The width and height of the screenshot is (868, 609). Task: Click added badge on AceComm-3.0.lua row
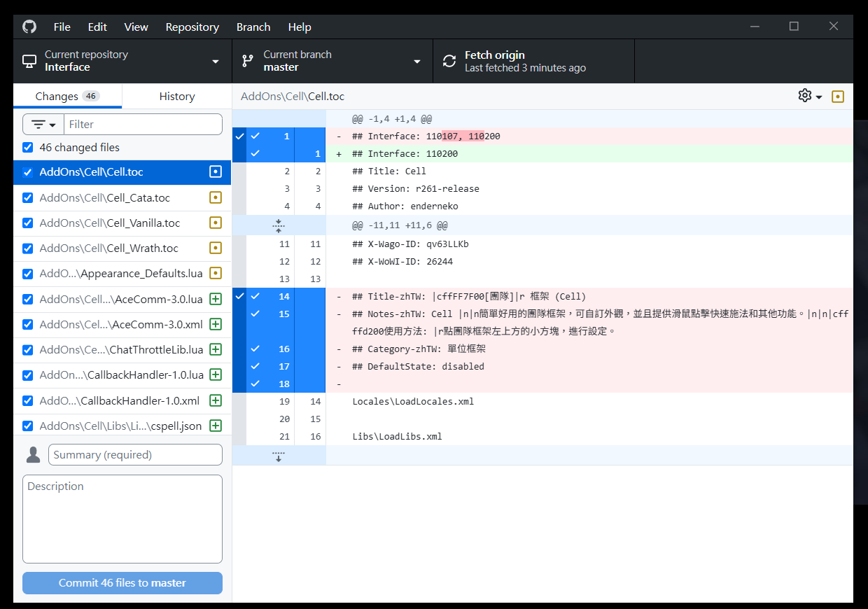coord(216,299)
